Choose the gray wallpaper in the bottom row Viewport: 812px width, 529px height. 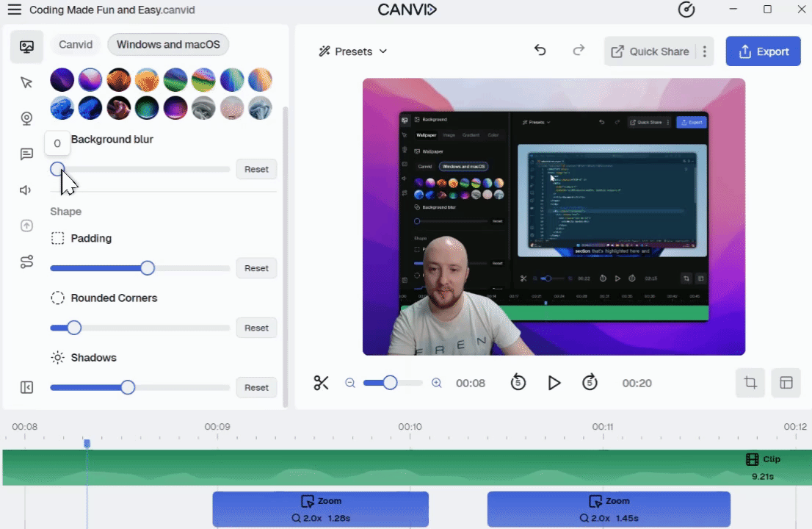point(203,108)
